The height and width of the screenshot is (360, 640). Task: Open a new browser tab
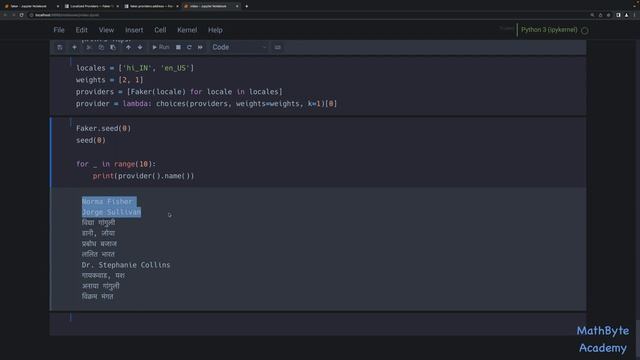[x=247, y=6]
